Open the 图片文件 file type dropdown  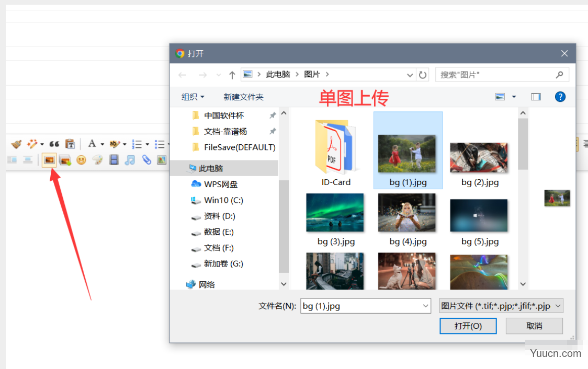coord(501,306)
